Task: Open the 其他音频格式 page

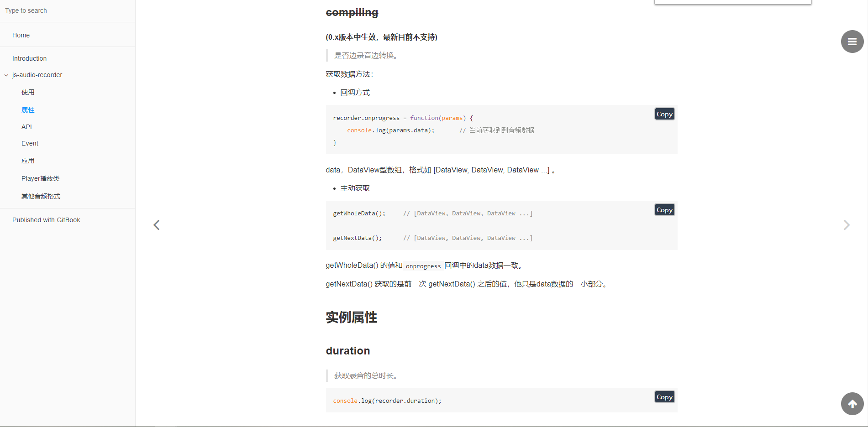Action: point(41,196)
